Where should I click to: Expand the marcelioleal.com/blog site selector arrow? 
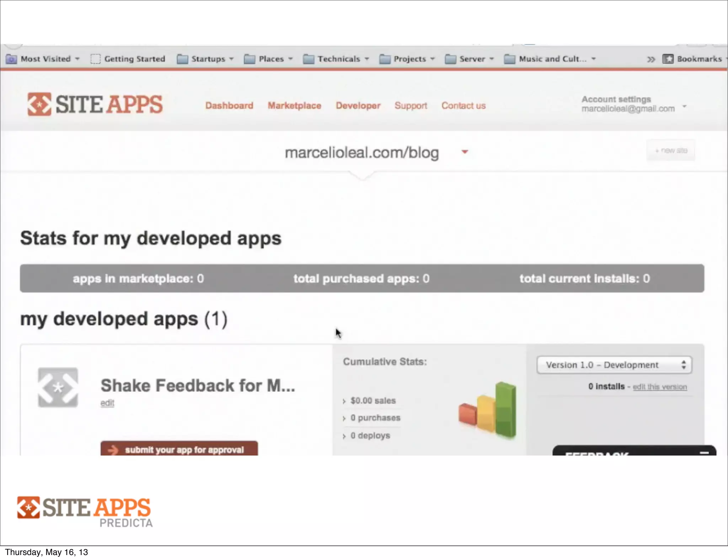tap(465, 152)
